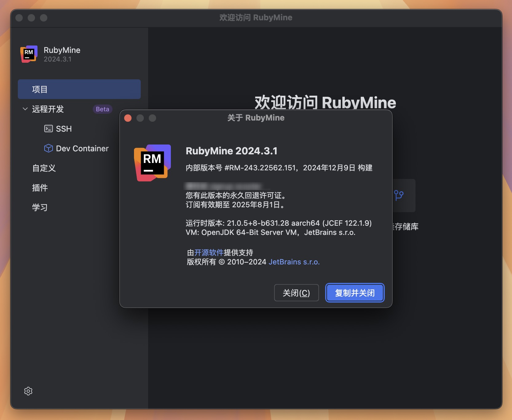Click the large RubyMine logo in About dialog
Screen dimensions: 512x420
[152, 163]
